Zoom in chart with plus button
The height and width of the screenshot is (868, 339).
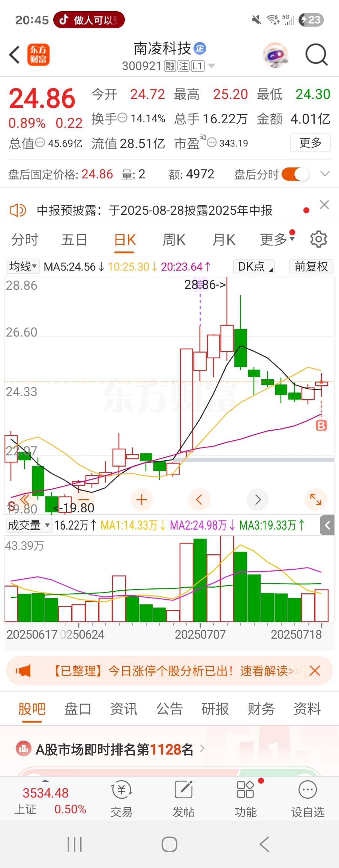[142, 500]
